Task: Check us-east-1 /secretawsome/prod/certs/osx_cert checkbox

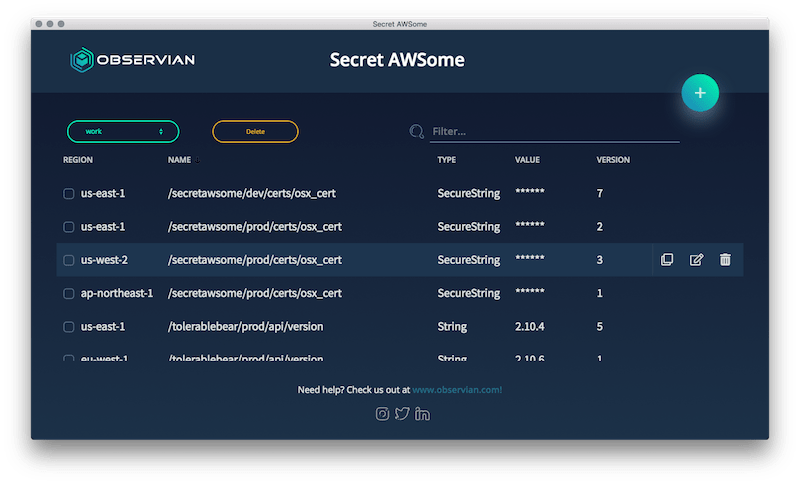Action: click(x=68, y=227)
